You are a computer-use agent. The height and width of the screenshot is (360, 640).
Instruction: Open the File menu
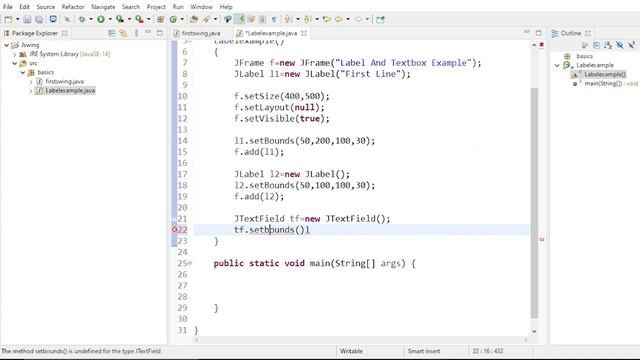pos(7,7)
